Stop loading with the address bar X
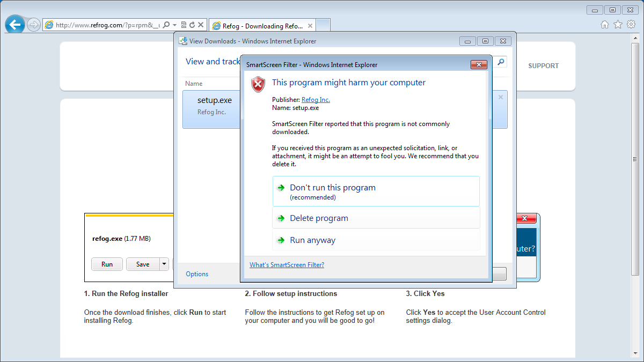Viewport: 644px width, 362px height. click(201, 25)
